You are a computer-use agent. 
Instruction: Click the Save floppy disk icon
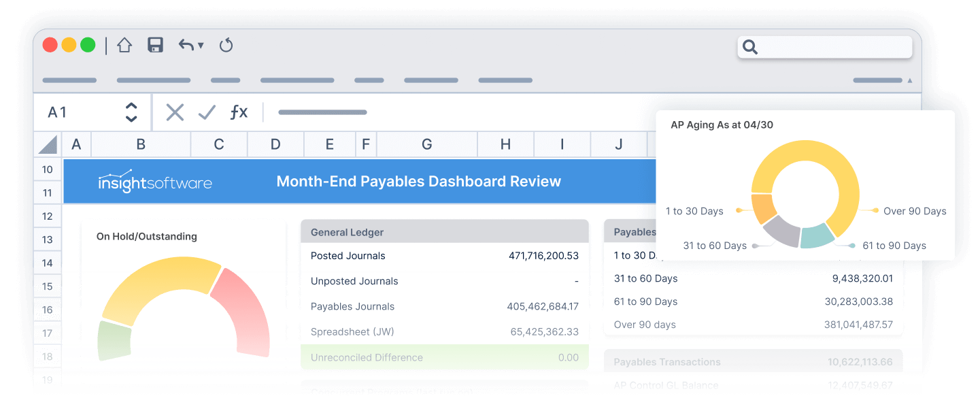coord(156,46)
